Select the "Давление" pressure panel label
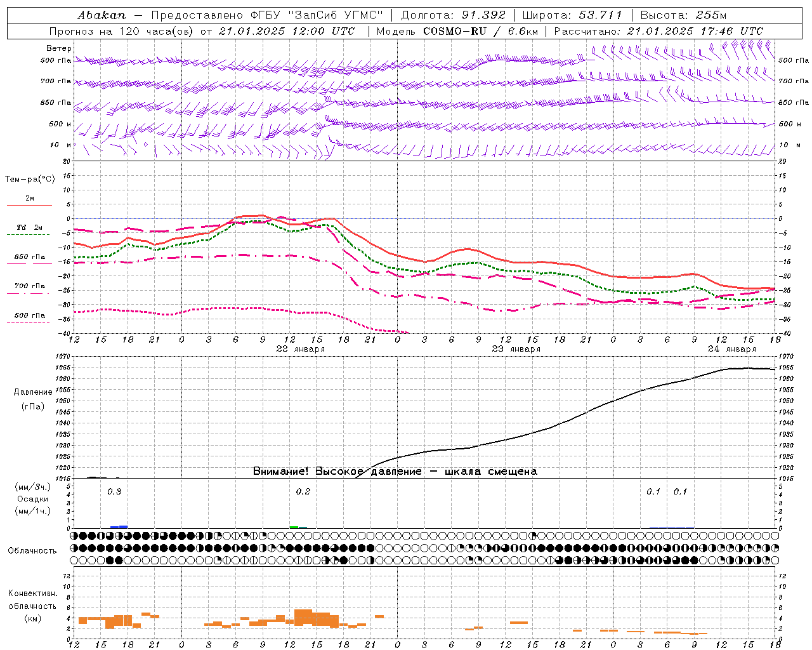This screenshot has width=812, height=650. [32, 392]
